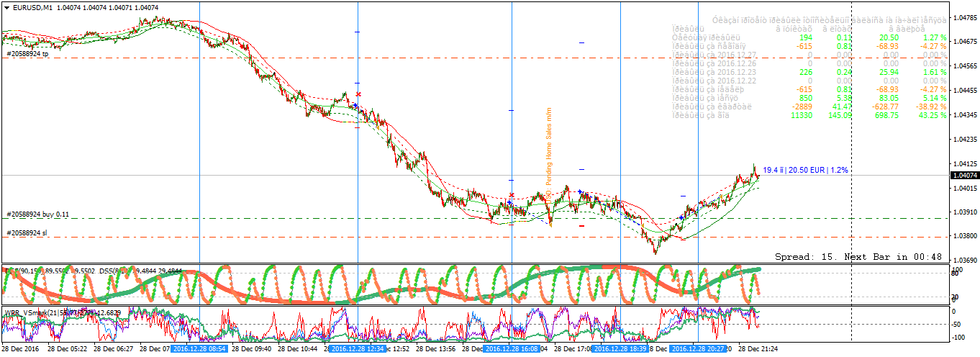Click the 28 Dec 2016 date axis label
Viewport: 980px width, 357px height.
pyautogui.click(x=20, y=349)
